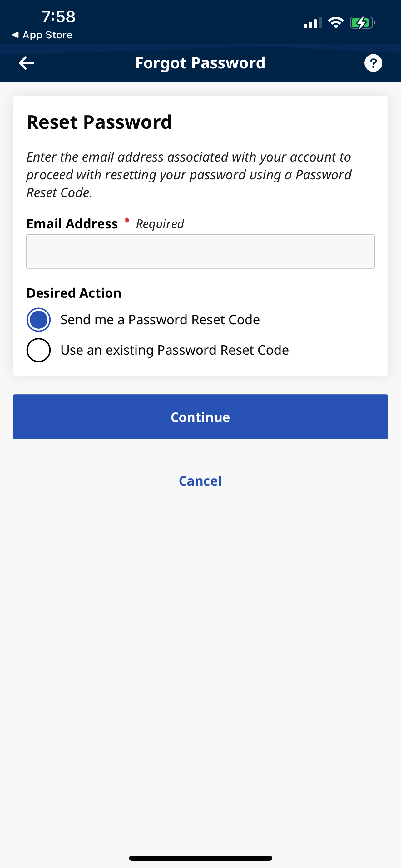The width and height of the screenshot is (401, 868).
Task: Tap the Cancel link
Action: click(200, 481)
